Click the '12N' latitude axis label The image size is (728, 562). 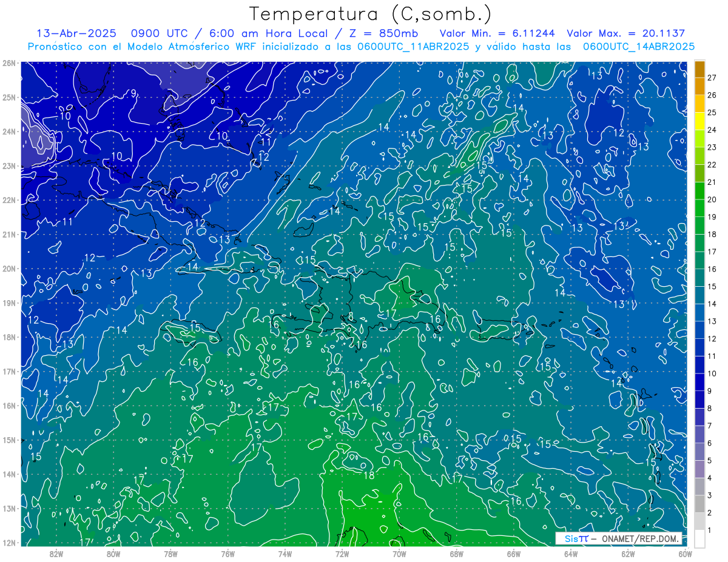point(8,543)
